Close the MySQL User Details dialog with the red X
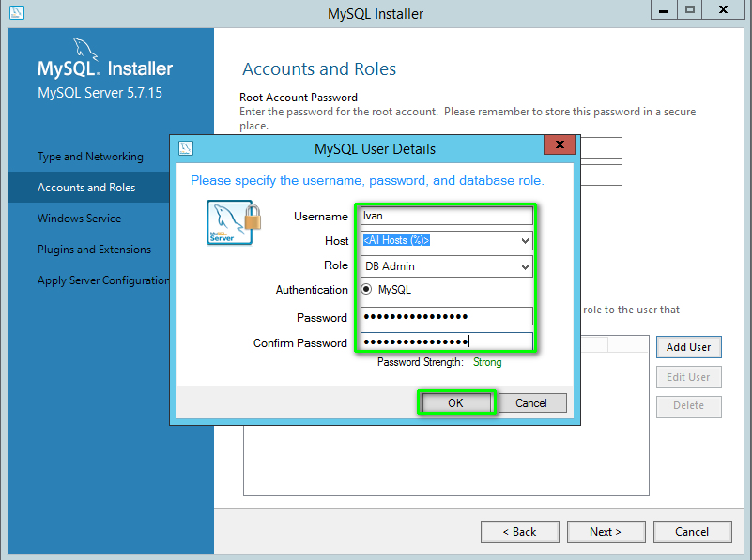The image size is (752, 560). 560,144
